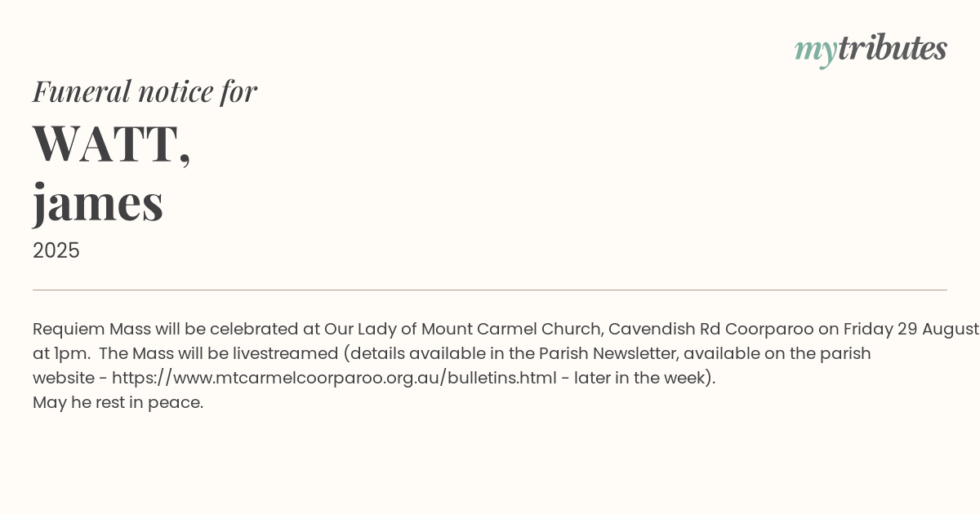Click "May he rest in peace." line

click(x=118, y=402)
